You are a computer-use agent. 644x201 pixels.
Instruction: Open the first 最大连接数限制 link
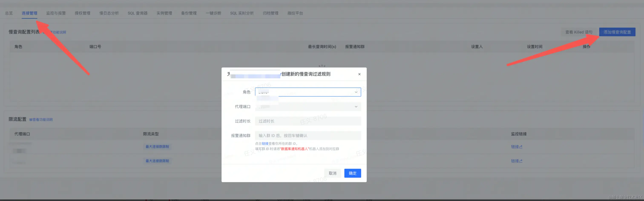157,146
